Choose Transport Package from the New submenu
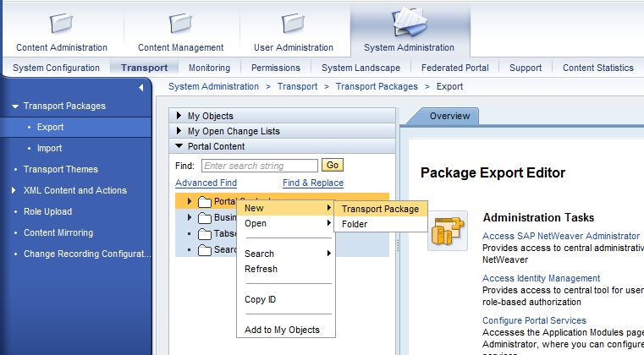644x355 pixels. click(x=380, y=209)
